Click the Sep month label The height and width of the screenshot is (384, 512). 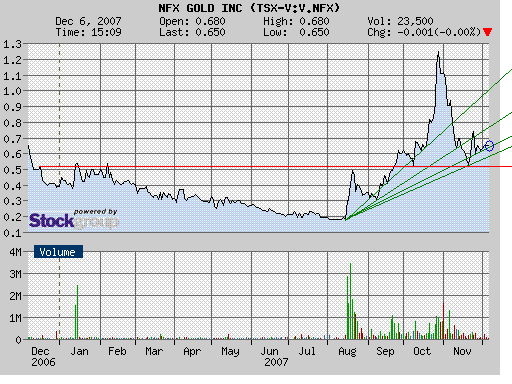[385, 352]
